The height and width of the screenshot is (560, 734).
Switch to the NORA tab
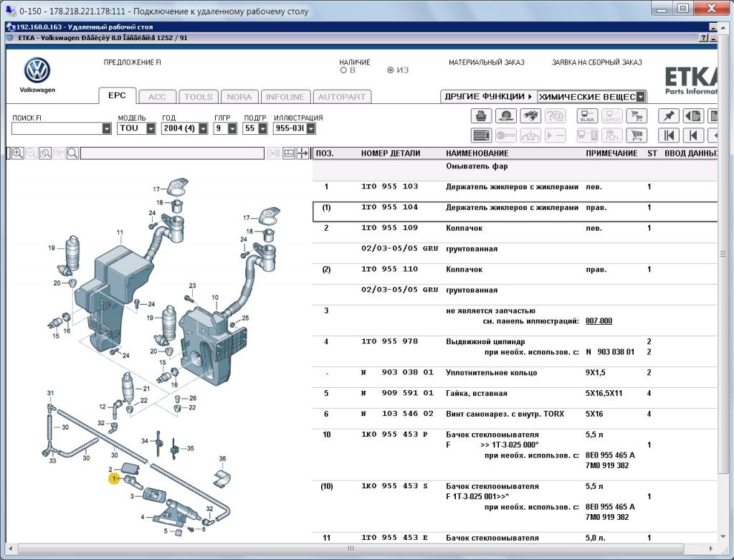[239, 97]
